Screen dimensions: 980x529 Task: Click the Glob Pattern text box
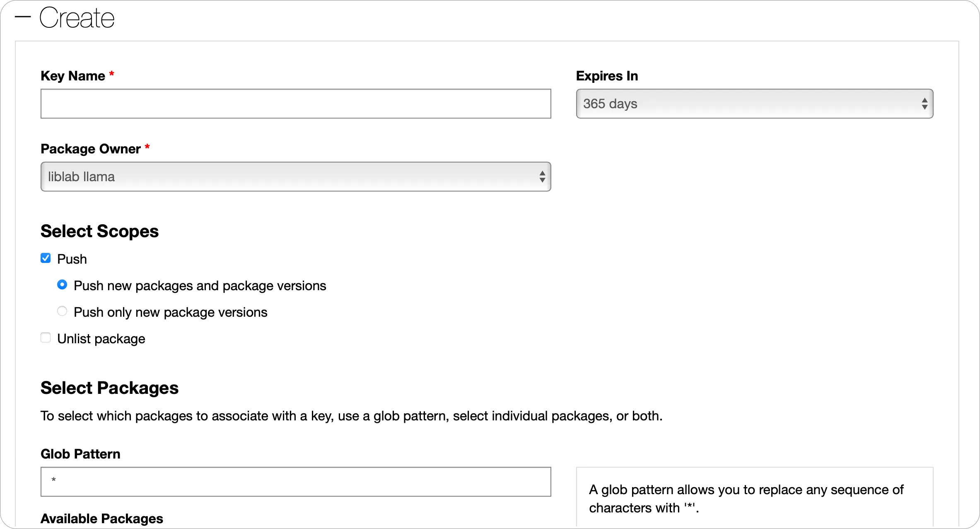295,482
